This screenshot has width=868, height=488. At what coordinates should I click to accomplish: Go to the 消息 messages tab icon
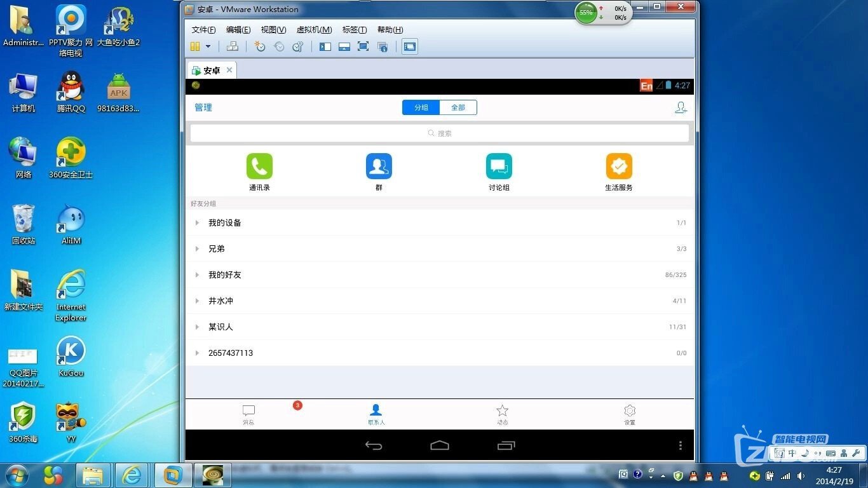pos(248,411)
